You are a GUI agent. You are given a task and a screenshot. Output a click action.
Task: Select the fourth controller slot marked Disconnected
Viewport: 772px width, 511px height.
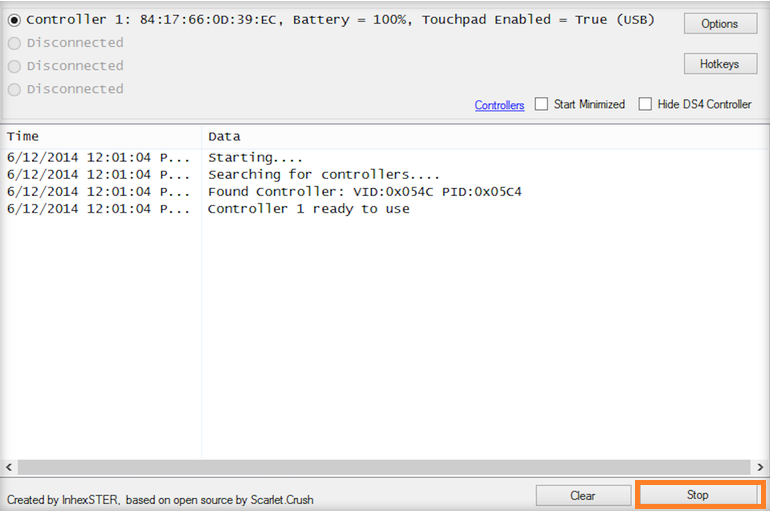pos(14,89)
